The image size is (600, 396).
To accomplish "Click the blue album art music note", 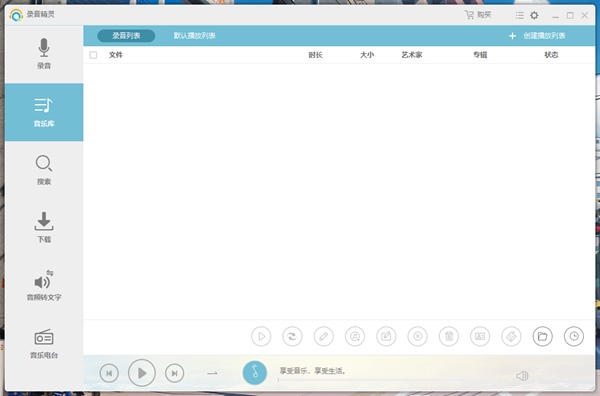I will click(x=255, y=373).
